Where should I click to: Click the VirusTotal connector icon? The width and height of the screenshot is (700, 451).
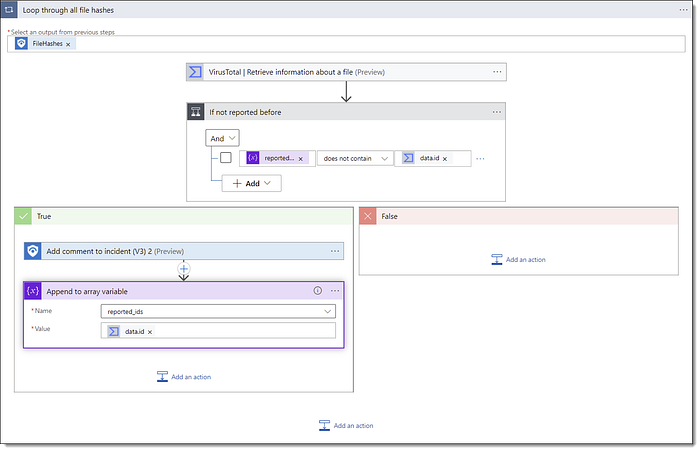(195, 72)
